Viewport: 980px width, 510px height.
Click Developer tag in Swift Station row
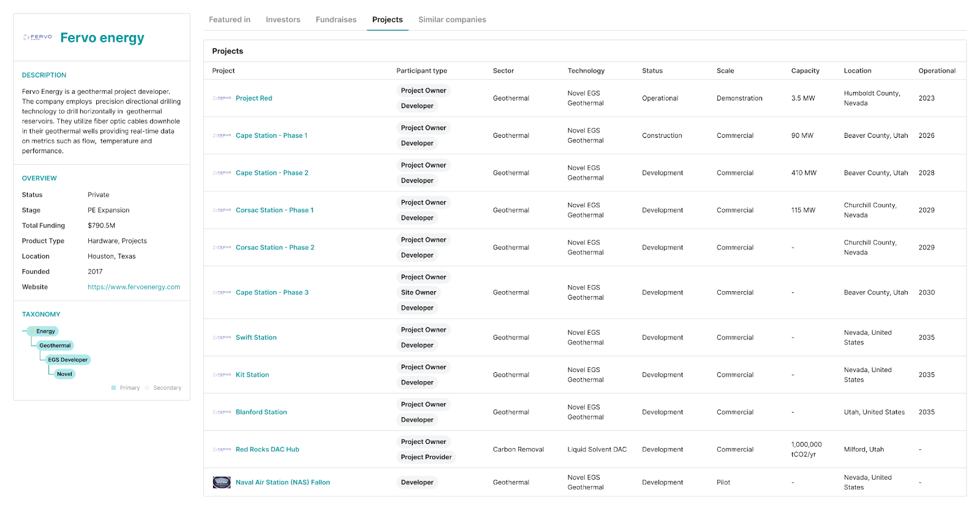[x=417, y=345]
